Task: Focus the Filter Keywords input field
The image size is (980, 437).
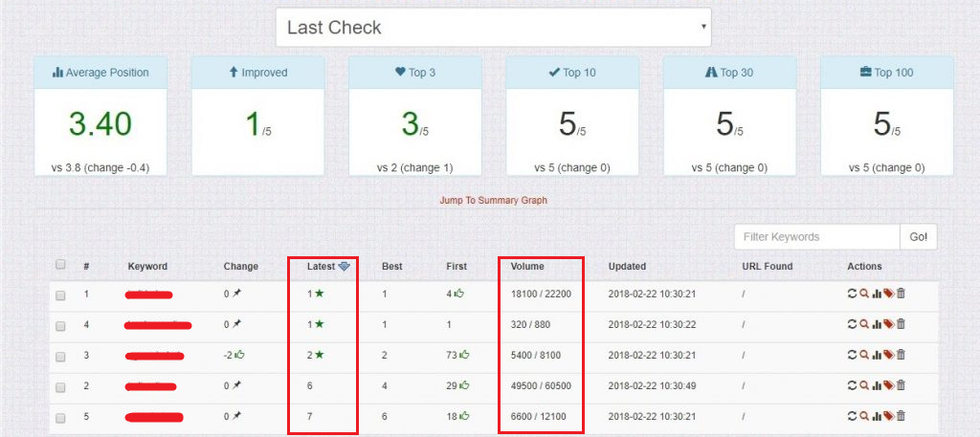Action: point(817,237)
